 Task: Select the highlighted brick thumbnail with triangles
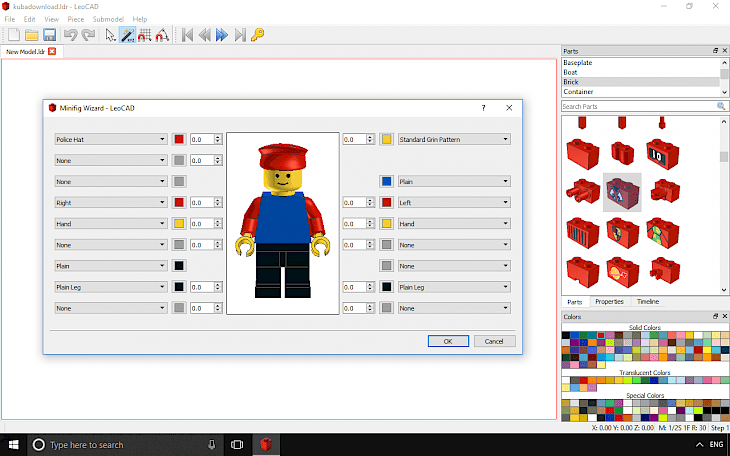[622, 192]
